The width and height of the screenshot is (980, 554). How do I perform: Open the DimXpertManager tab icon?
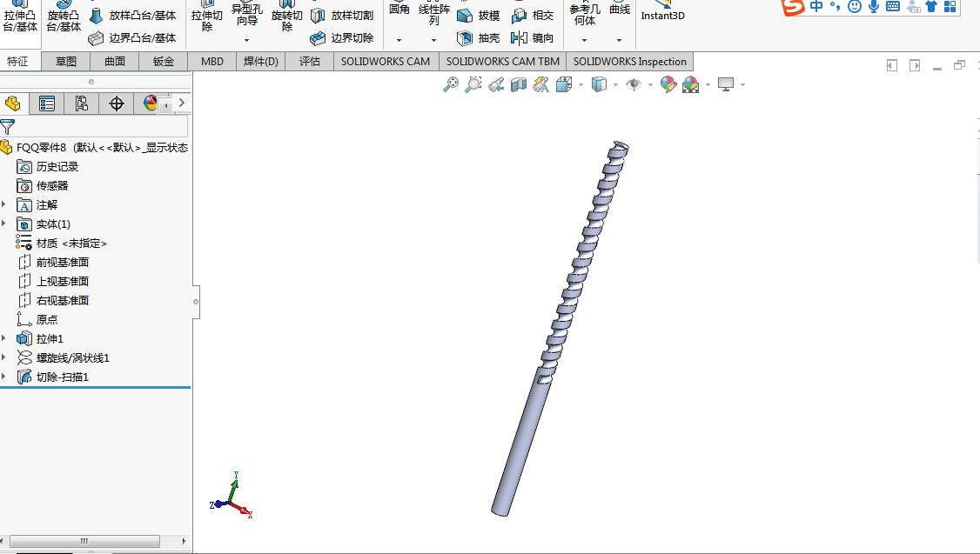coord(117,103)
